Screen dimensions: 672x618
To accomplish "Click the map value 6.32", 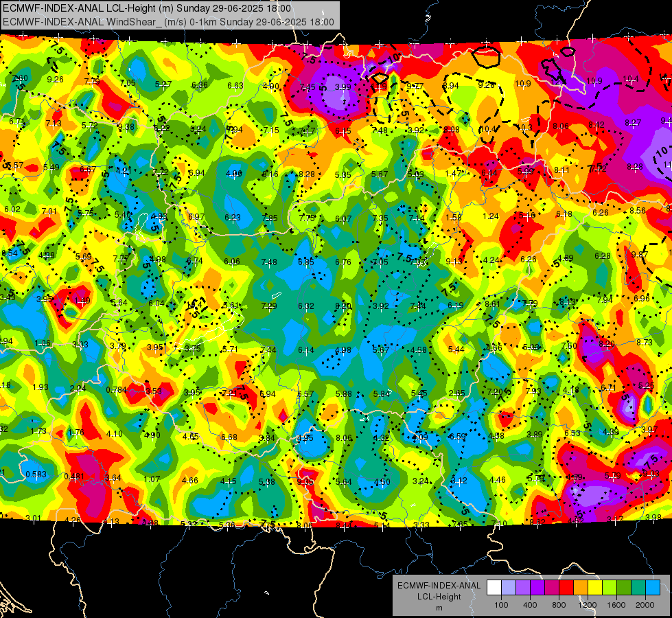I will [x=306, y=306].
